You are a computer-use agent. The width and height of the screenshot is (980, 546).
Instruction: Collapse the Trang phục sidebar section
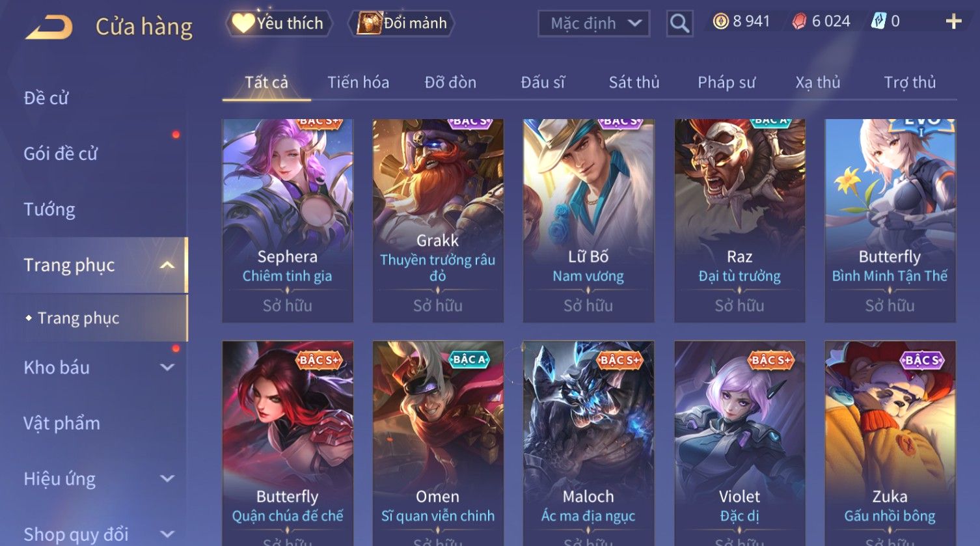click(167, 265)
